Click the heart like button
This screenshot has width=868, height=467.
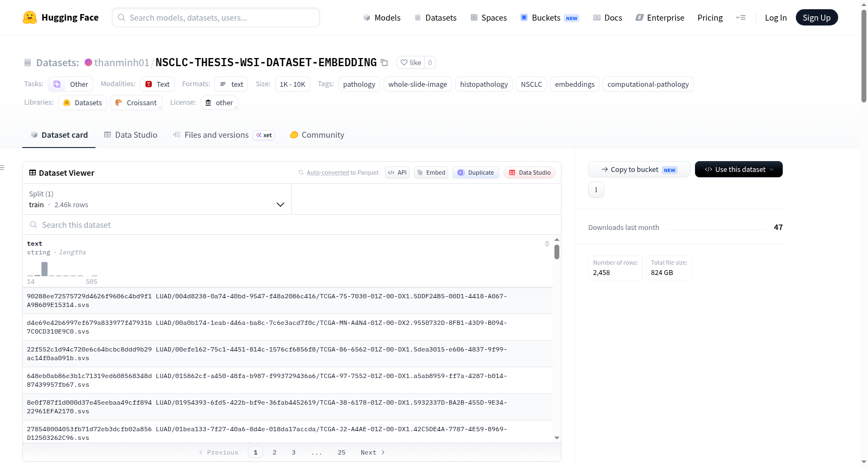pos(411,62)
